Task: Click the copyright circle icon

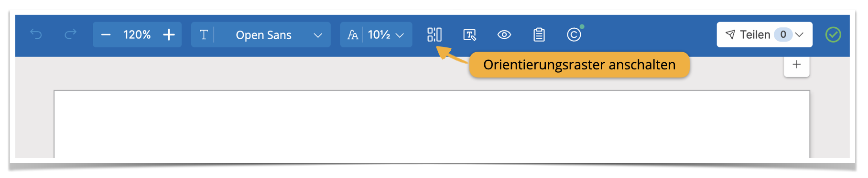Action: pos(574,34)
